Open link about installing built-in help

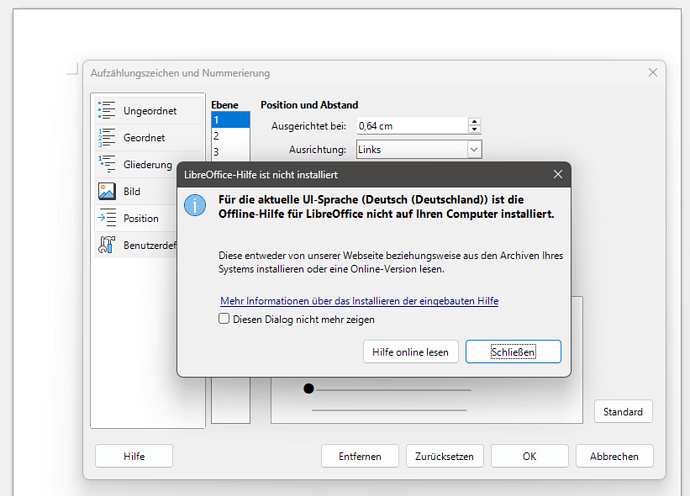(359, 301)
